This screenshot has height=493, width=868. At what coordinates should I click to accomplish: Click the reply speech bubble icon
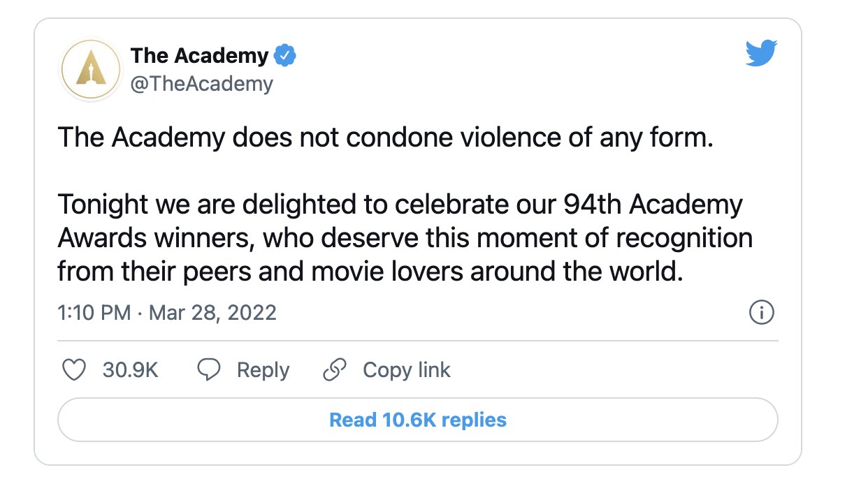[x=209, y=370]
